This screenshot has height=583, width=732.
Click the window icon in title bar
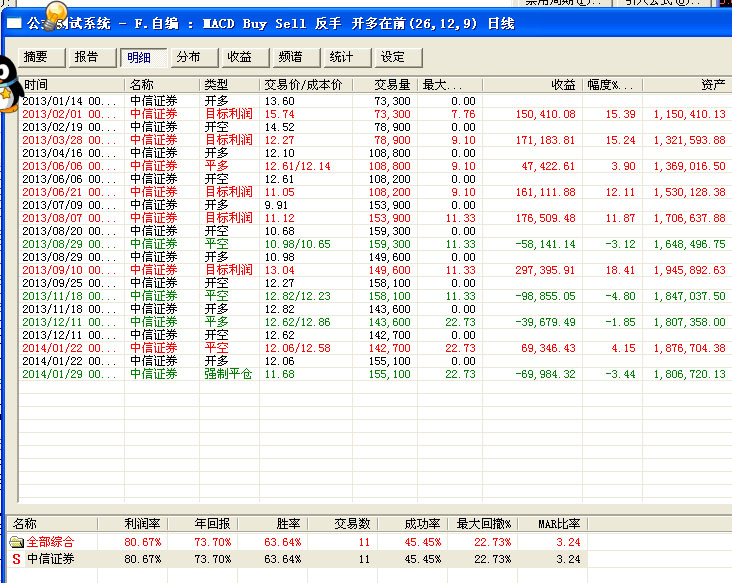(14, 23)
